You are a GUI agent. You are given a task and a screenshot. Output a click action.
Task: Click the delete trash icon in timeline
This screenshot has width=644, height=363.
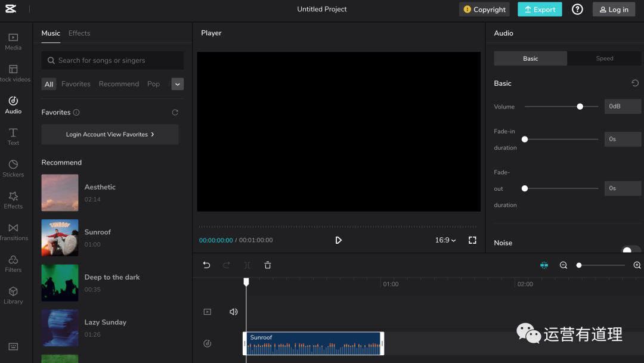268,265
